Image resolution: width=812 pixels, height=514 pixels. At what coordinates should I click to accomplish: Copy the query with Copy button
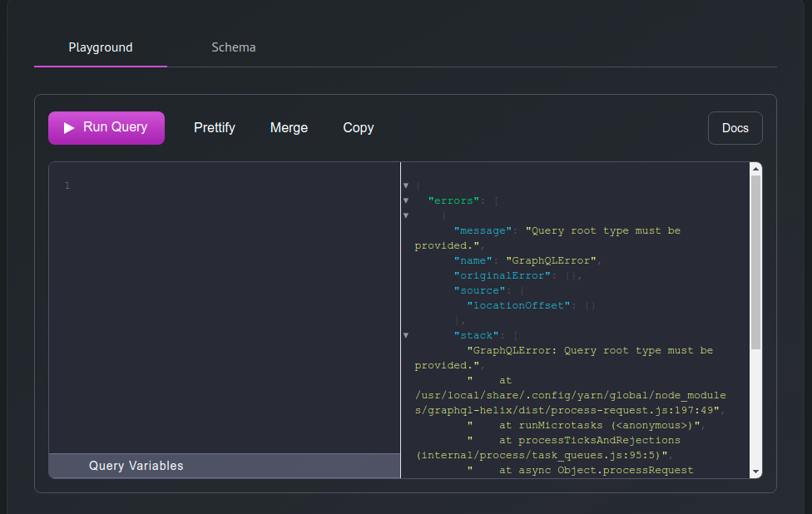point(359,128)
